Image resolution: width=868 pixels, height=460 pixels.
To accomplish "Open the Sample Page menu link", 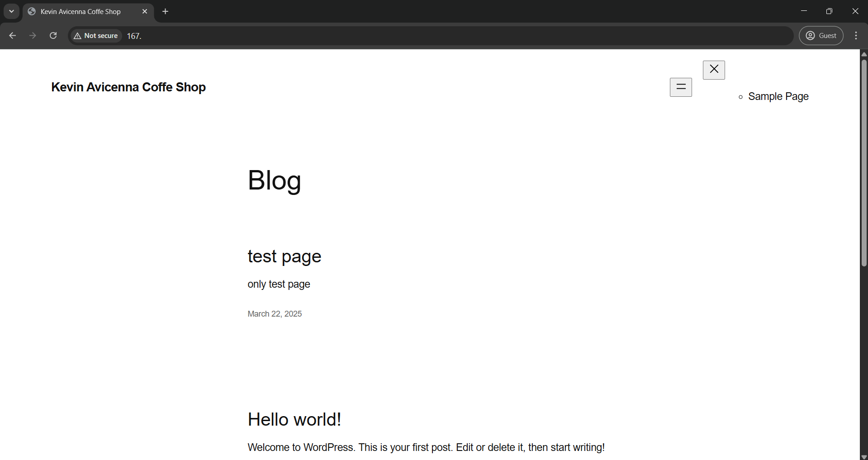I will 778,97.
